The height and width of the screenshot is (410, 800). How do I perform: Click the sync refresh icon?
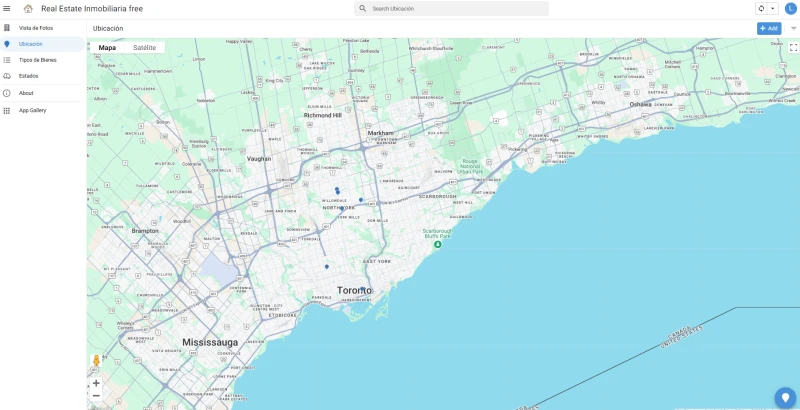[x=762, y=9]
